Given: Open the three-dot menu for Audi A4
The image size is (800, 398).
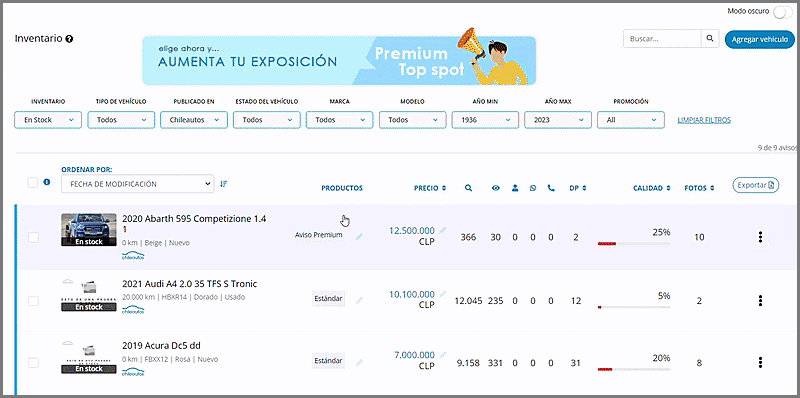Looking at the screenshot, I should 760,301.
